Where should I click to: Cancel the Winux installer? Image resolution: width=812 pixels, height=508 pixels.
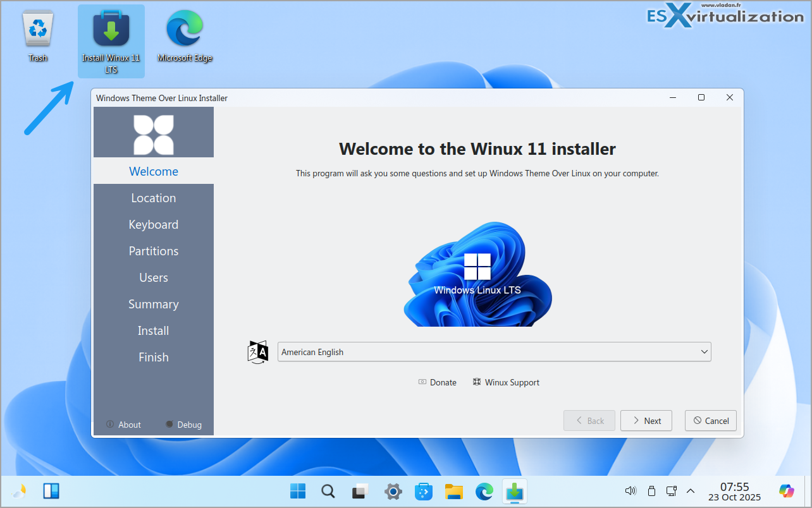(x=710, y=421)
